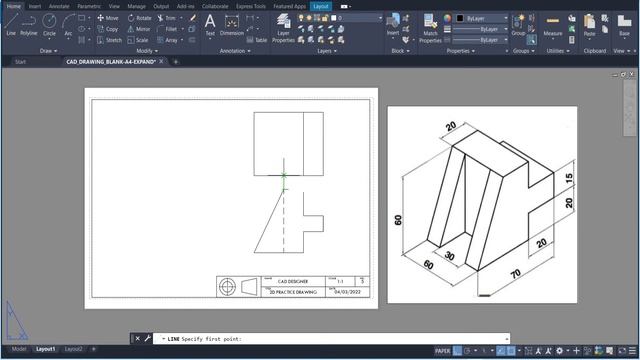This screenshot has height=360, width=640.
Task: Switch to the Start file tab
Action: (x=20, y=62)
